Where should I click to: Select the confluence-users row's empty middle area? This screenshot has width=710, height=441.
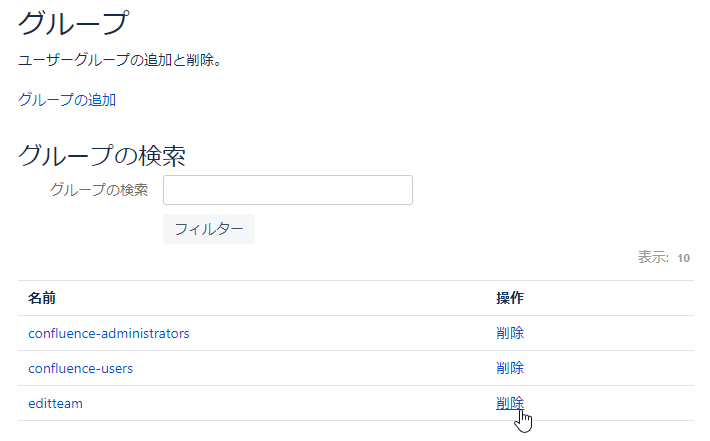(340, 368)
